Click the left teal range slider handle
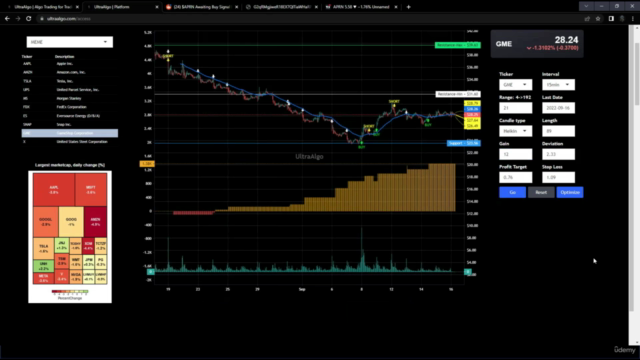Image resolution: width=640 pixels, height=360 pixels. 151,271
